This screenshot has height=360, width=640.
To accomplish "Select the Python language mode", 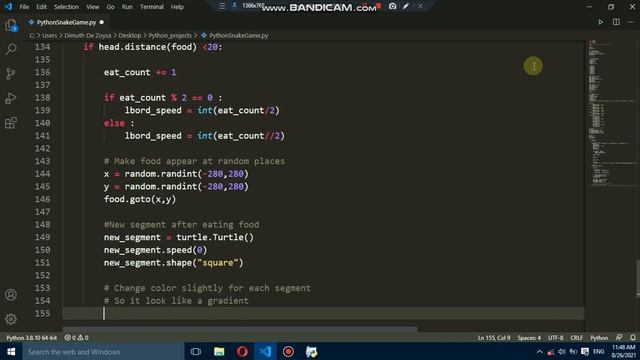I will click(x=599, y=338).
